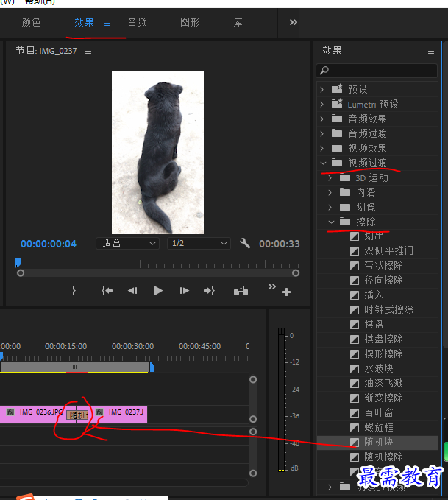Open the 1/2 playback resolution dropdown
This screenshot has width=448, height=500.
tap(199, 243)
